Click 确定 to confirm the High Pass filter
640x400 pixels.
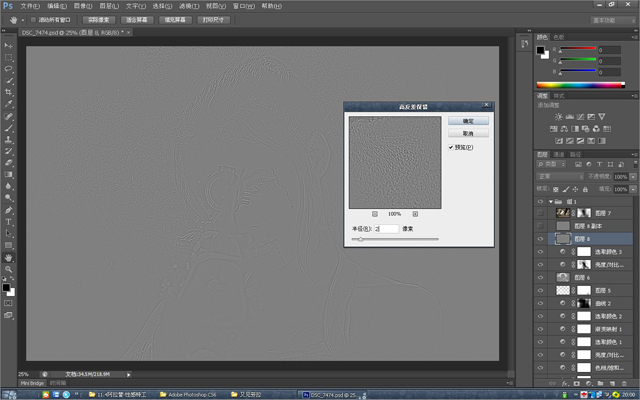pyautogui.click(x=468, y=121)
